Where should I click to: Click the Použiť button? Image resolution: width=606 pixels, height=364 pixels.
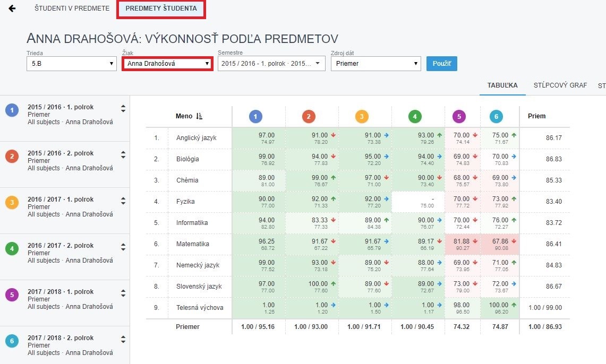(x=441, y=64)
